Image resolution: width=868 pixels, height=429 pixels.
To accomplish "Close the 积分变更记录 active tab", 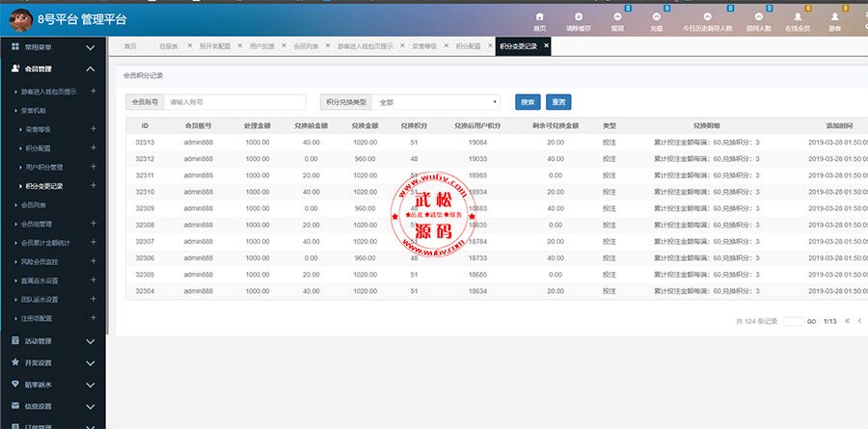I will click(546, 46).
